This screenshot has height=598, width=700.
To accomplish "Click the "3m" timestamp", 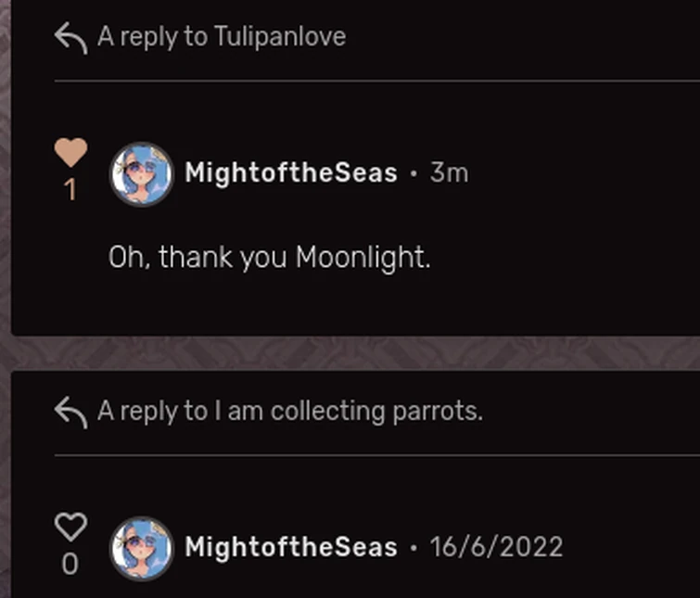I will [449, 173].
